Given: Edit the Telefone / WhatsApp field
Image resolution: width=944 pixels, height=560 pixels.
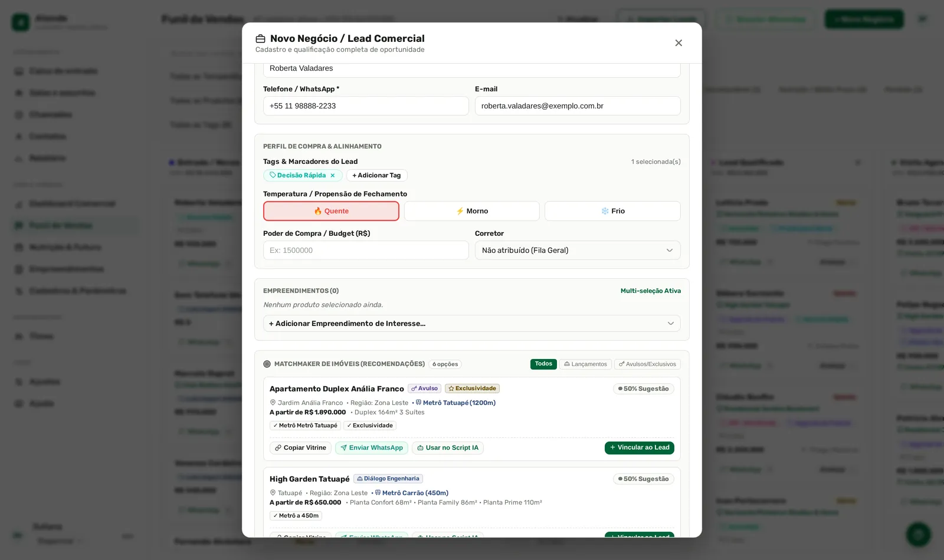Looking at the screenshot, I should click(366, 106).
